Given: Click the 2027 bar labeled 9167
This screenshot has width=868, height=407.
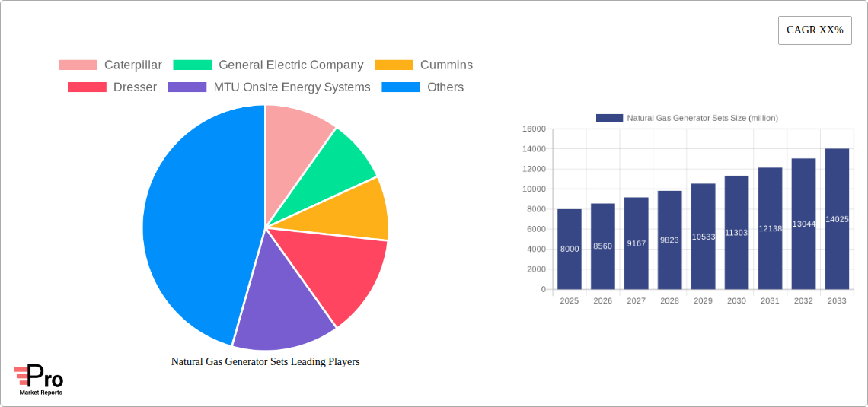Looking at the screenshot, I should coord(636,243).
